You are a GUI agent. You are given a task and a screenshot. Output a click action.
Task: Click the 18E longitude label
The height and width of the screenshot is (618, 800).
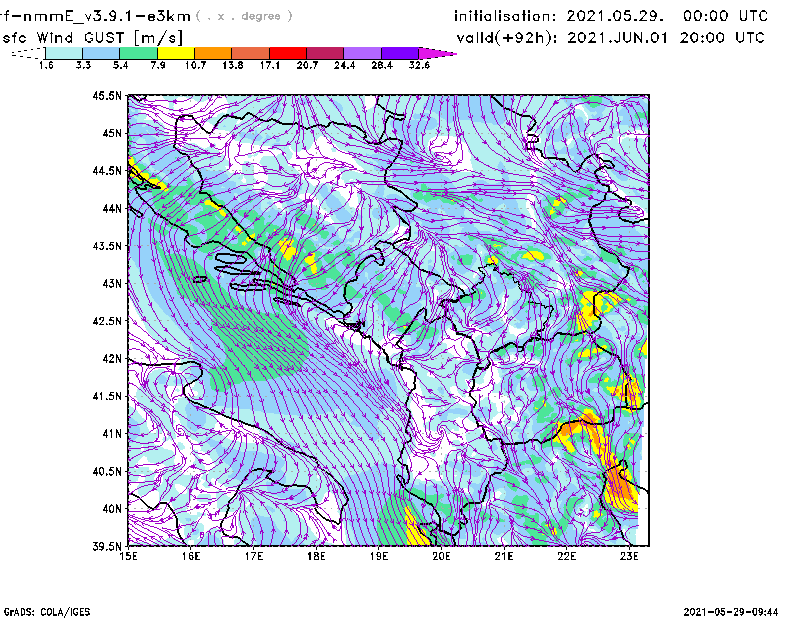[x=316, y=556]
